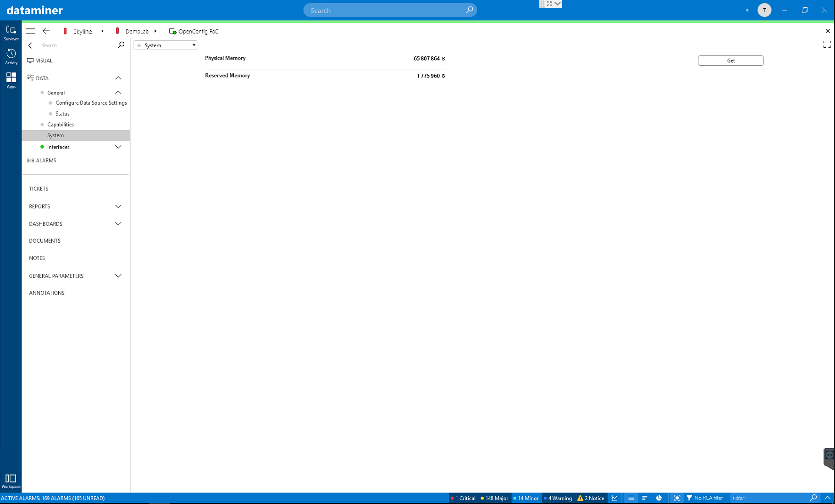Select the Interfaces tree item
Screen dimensions: 835x504
pyautogui.click(x=58, y=147)
